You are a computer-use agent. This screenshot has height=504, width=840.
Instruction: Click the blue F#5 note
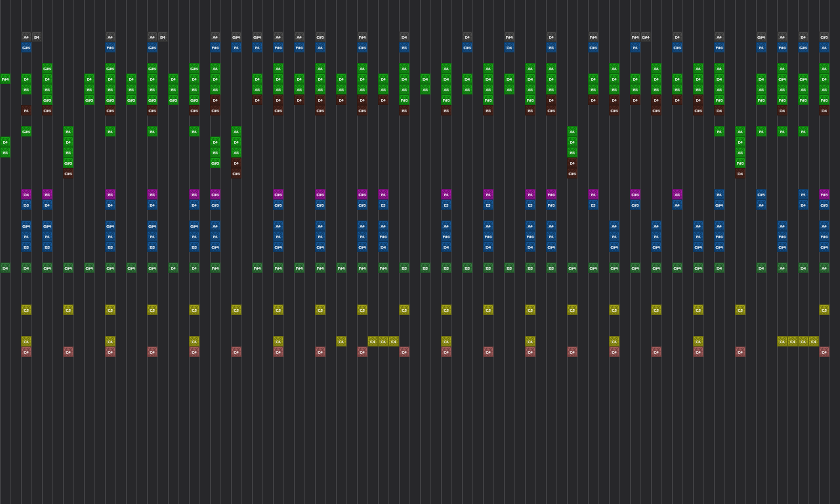tap(551, 205)
